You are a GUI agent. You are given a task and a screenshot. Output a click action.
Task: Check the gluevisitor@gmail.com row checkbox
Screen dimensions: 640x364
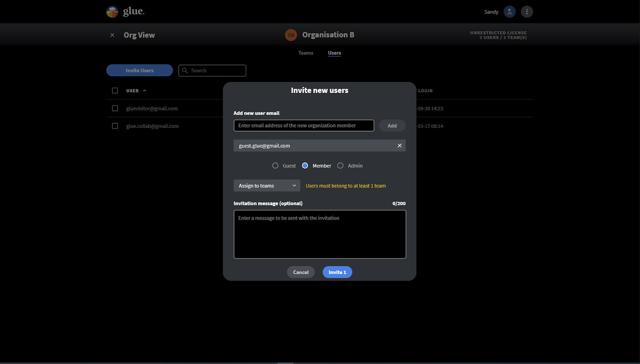pyautogui.click(x=115, y=108)
